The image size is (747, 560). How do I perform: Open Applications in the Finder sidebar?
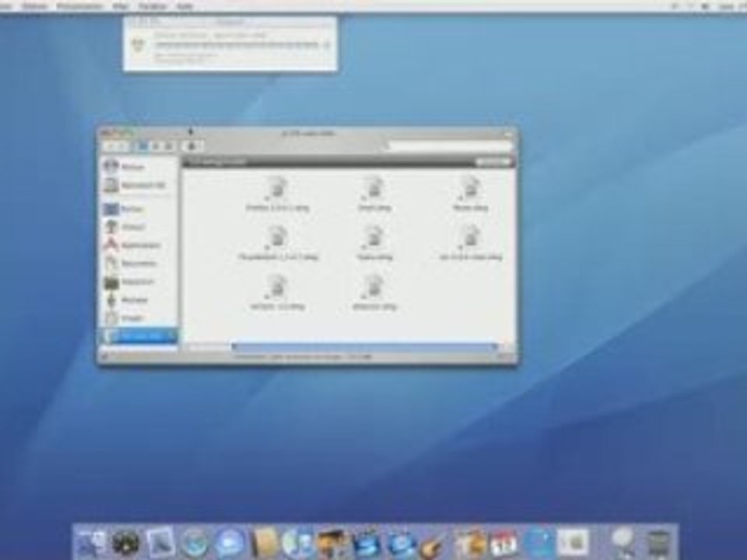133,245
